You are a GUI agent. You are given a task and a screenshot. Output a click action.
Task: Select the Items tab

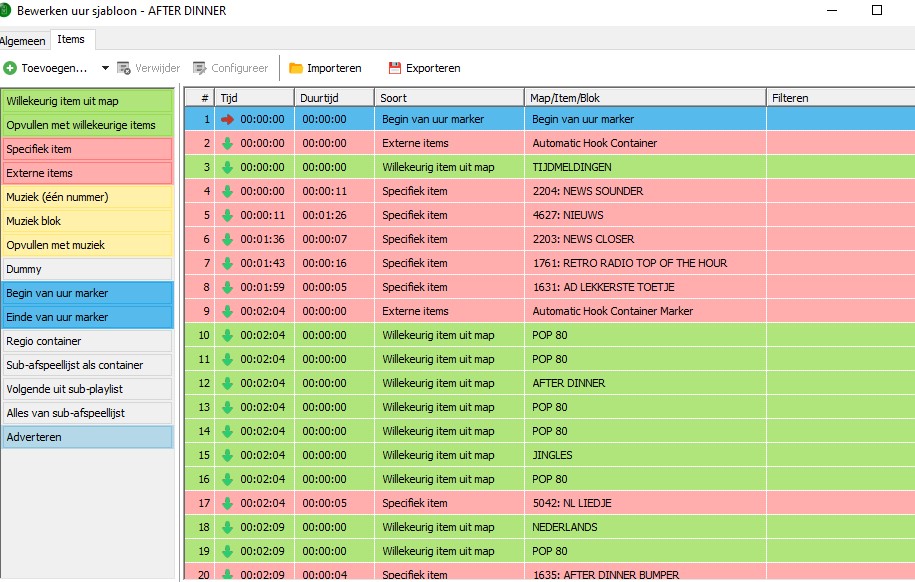pyautogui.click(x=71, y=39)
